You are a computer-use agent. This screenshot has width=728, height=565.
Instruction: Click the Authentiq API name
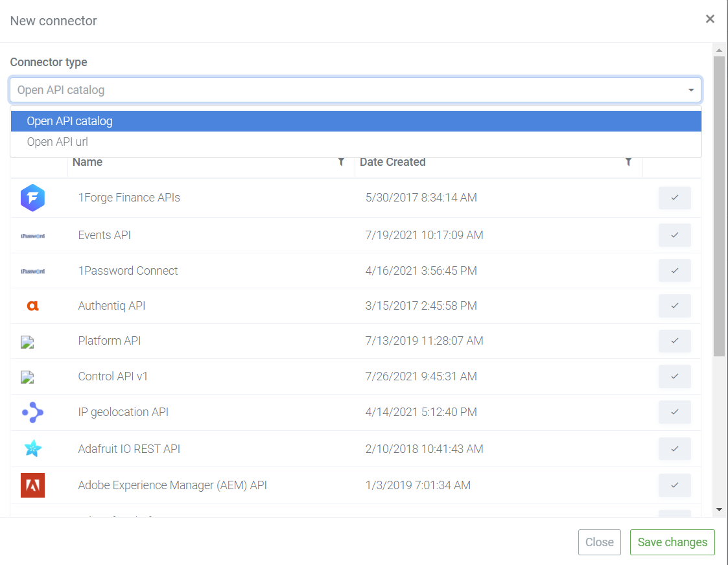112,306
